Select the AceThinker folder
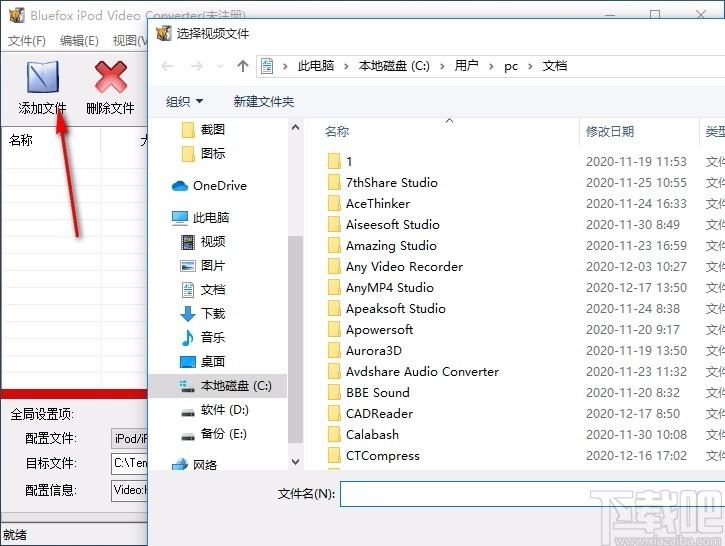 coord(369,203)
